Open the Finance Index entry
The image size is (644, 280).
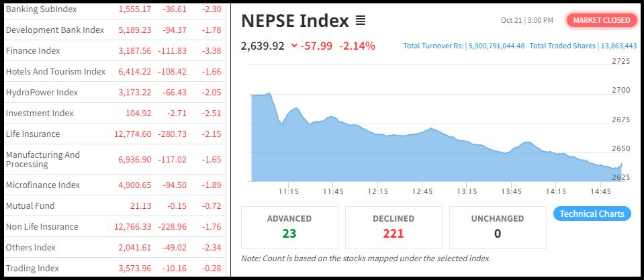[33, 51]
